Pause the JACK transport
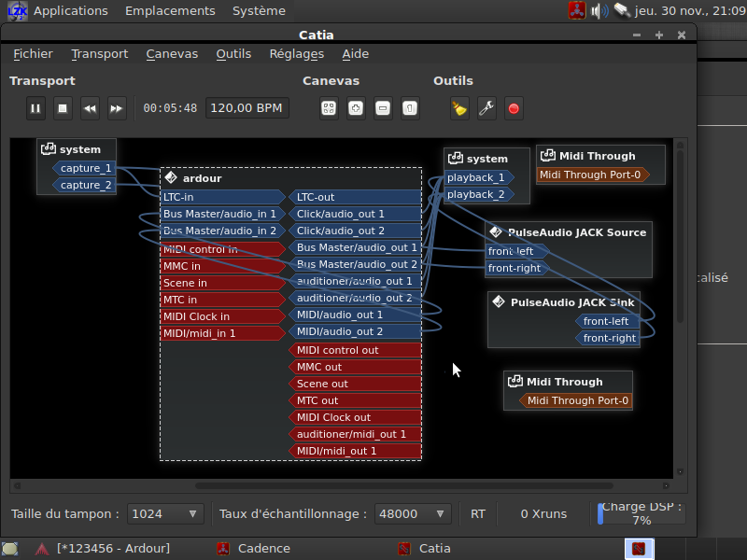The width and height of the screenshot is (747, 560). (35, 108)
